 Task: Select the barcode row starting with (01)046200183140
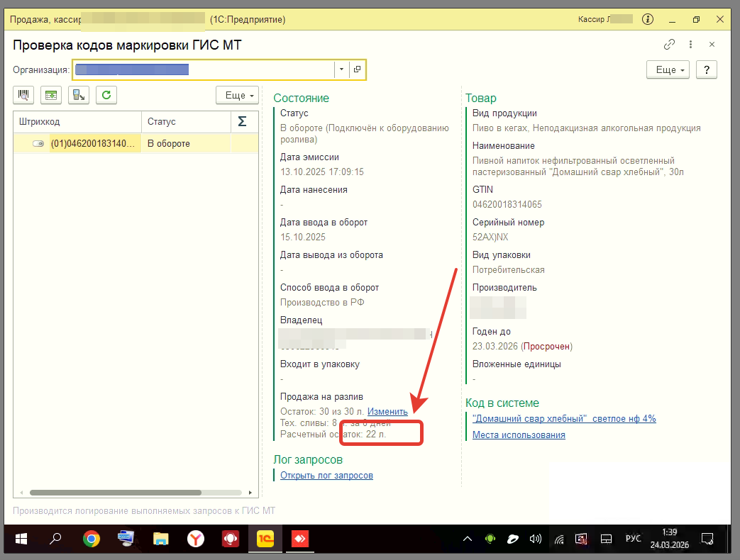tap(92, 144)
